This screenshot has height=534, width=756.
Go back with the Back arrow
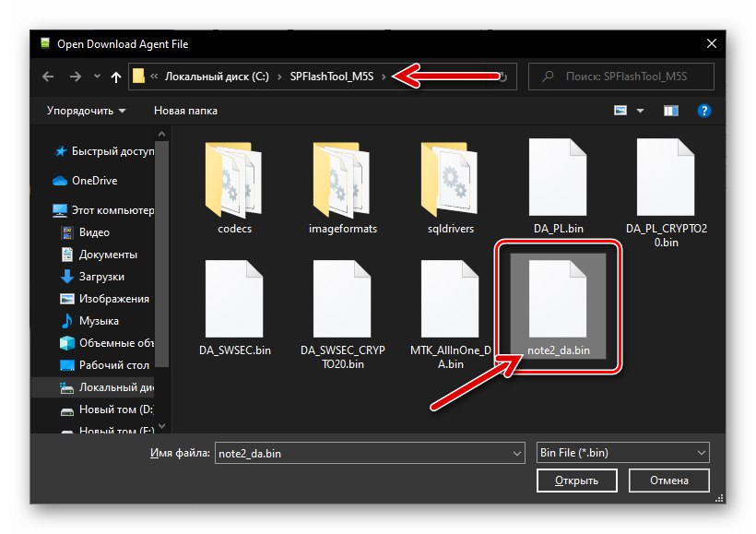(48, 77)
